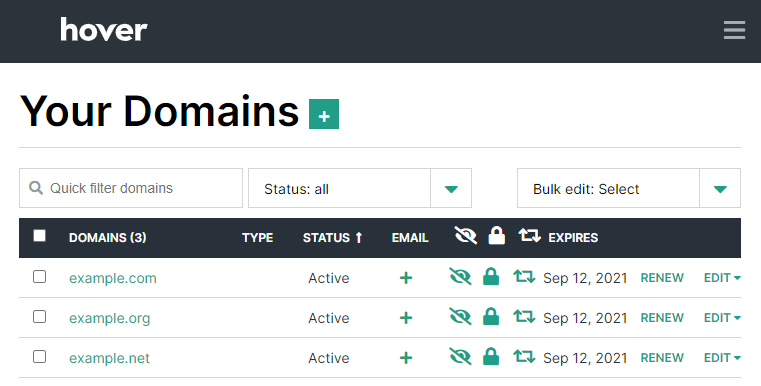Open the Status: all dropdown
The image size is (761, 386).
tap(360, 188)
